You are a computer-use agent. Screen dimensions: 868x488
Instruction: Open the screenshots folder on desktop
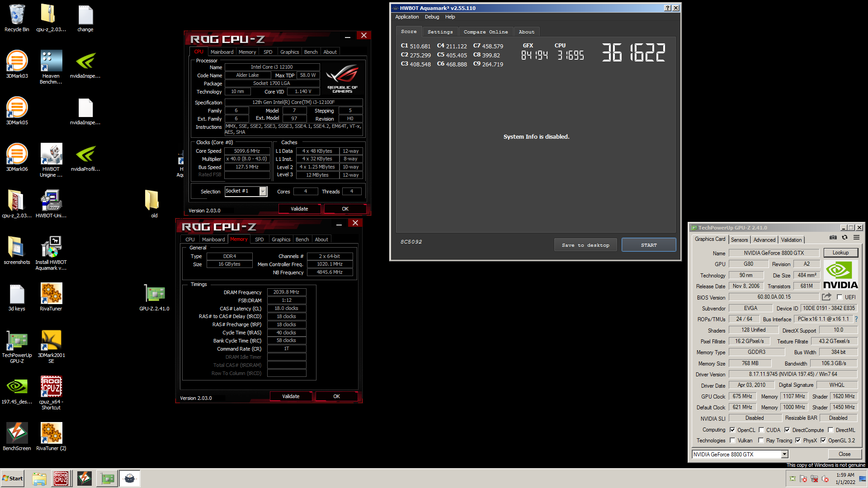(x=17, y=250)
